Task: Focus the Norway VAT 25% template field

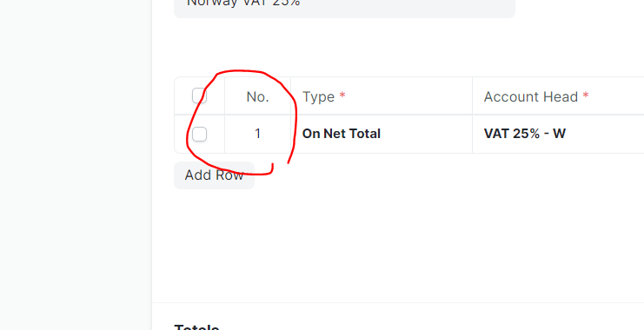Action: click(x=344, y=6)
